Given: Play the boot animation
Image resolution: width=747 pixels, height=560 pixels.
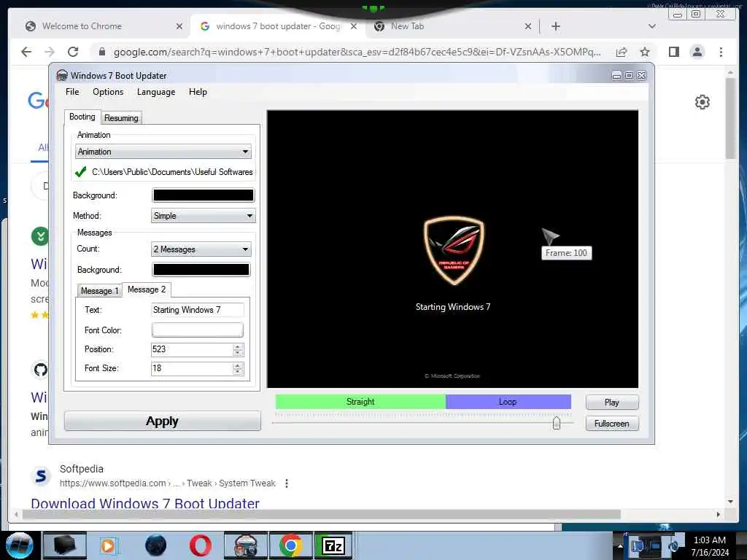Looking at the screenshot, I should click(x=612, y=402).
